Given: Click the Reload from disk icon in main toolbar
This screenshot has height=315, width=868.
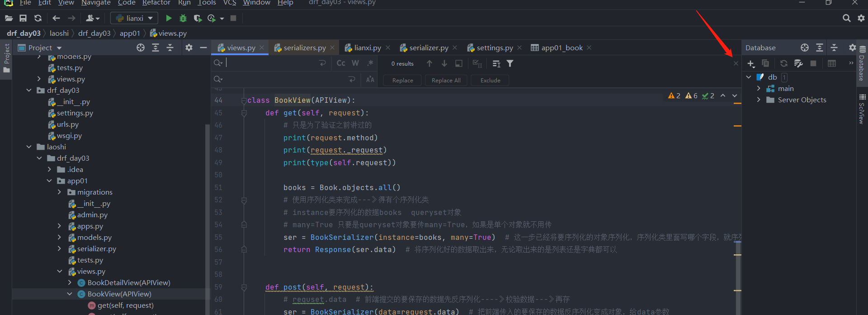Looking at the screenshot, I should pyautogui.click(x=38, y=18).
